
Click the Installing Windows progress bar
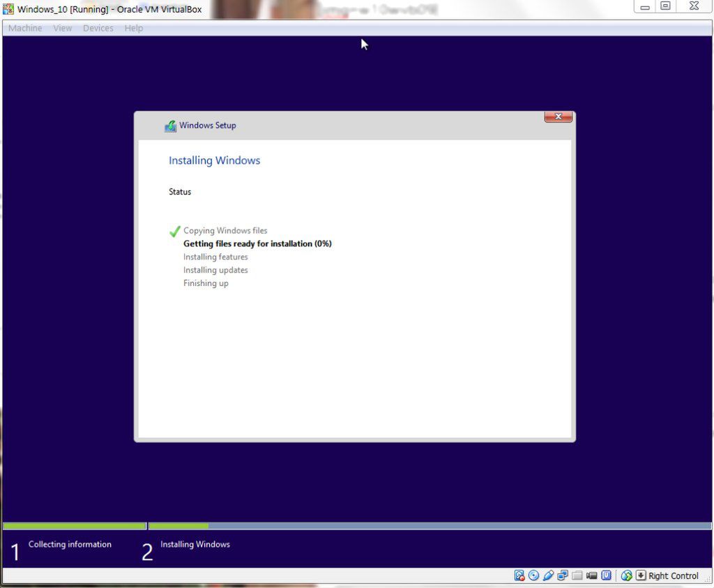[430, 526]
